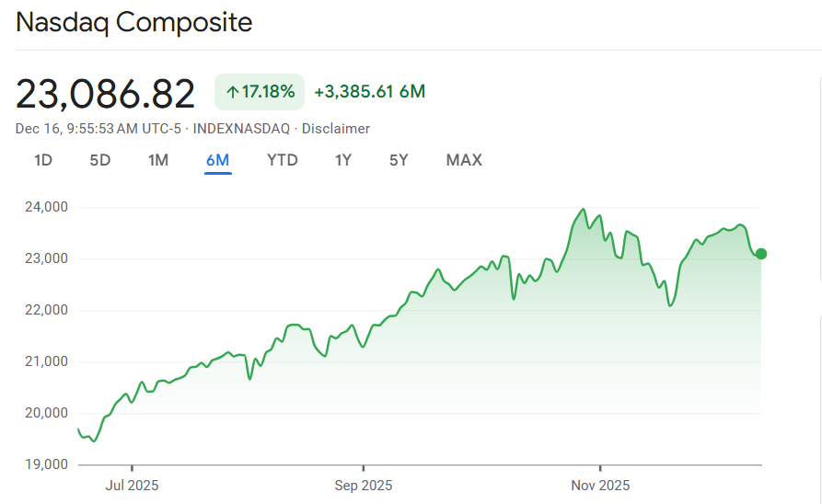Image resolution: width=822 pixels, height=504 pixels.
Task: Open the 5Y chart range
Action: coord(399,160)
